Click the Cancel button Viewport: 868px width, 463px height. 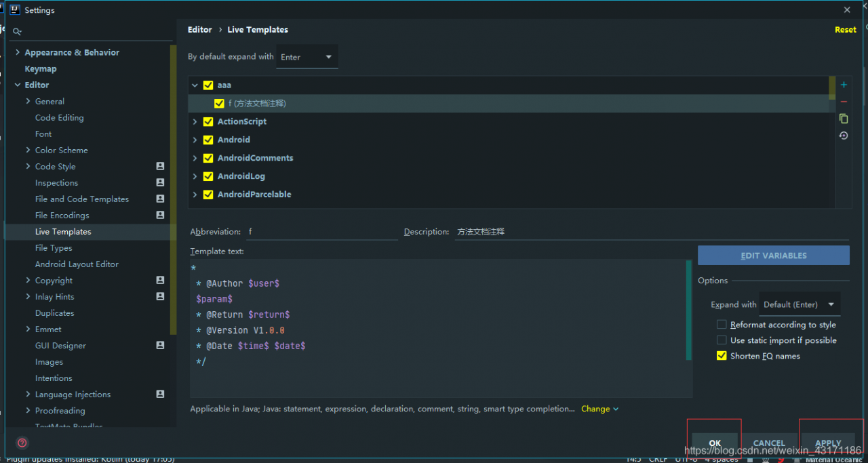pos(769,443)
